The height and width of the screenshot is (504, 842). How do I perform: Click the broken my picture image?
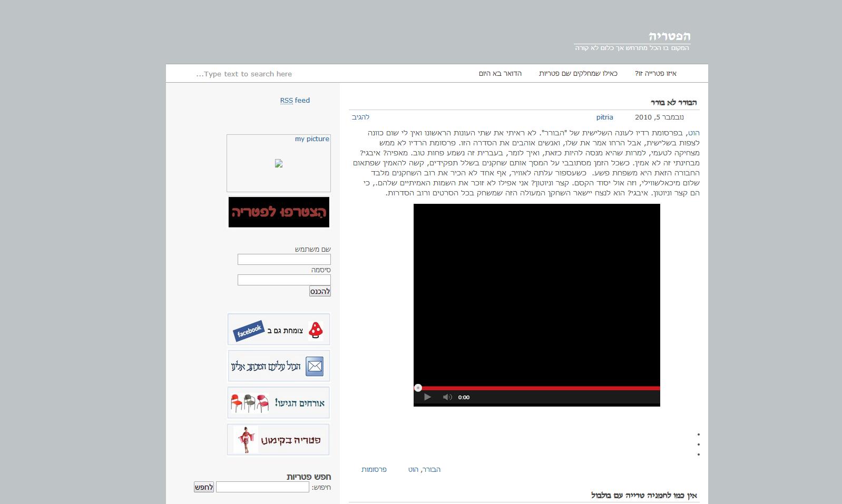click(279, 164)
